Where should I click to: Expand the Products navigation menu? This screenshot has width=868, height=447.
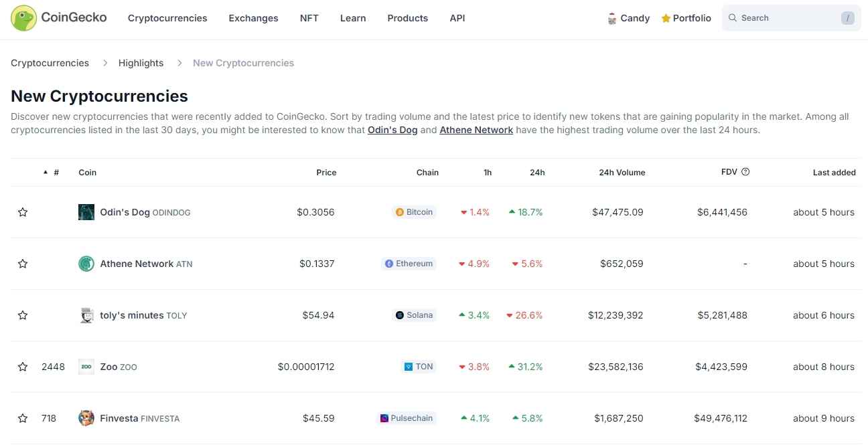coord(407,18)
